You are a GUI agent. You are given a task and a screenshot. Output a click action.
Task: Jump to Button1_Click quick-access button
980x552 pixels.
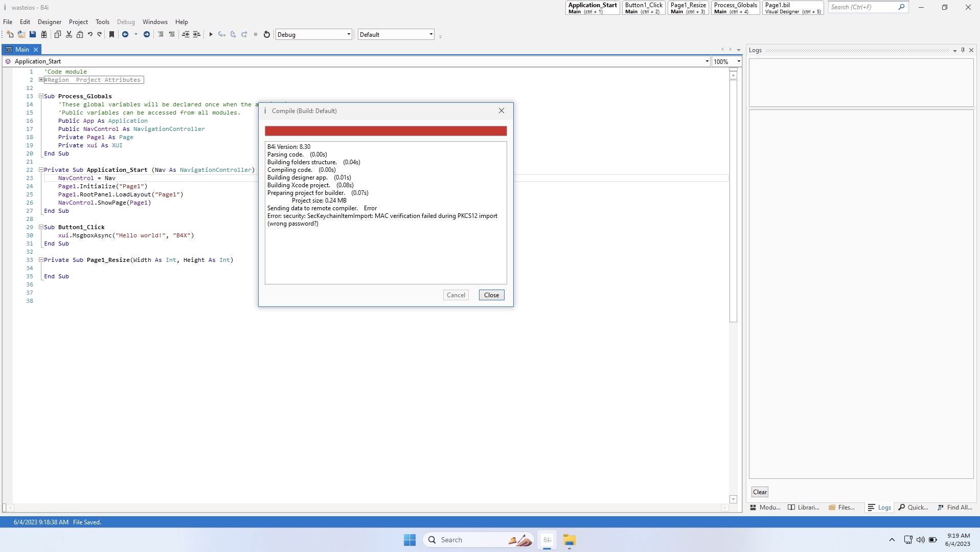tap(644, 8)
